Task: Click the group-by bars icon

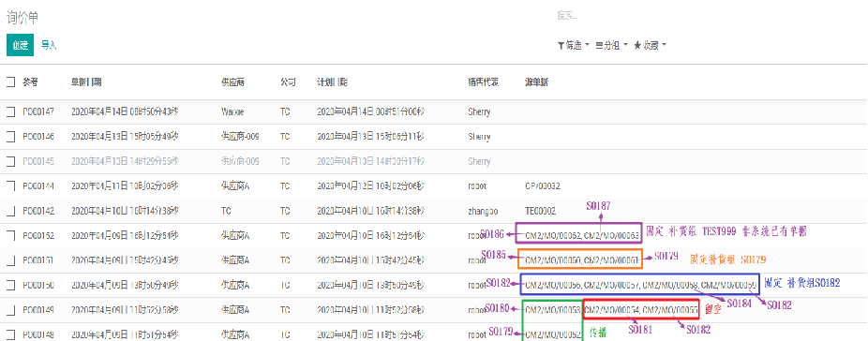Action: tap(599, 46)
